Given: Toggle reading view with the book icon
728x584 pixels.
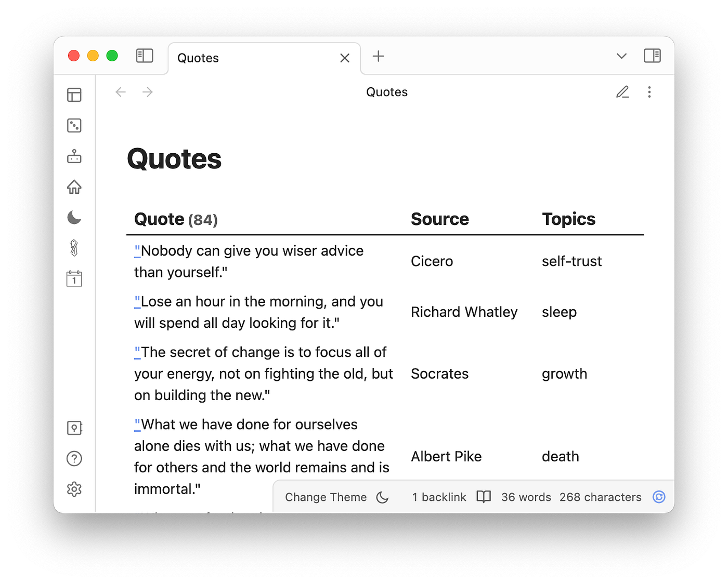Looking at the screenshot, I should click(483, 497).
